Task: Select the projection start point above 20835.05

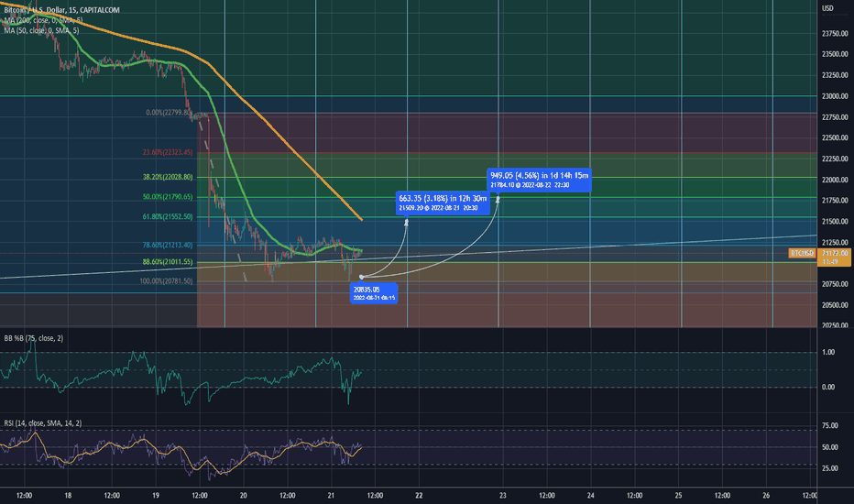Action: pos(362,277)
